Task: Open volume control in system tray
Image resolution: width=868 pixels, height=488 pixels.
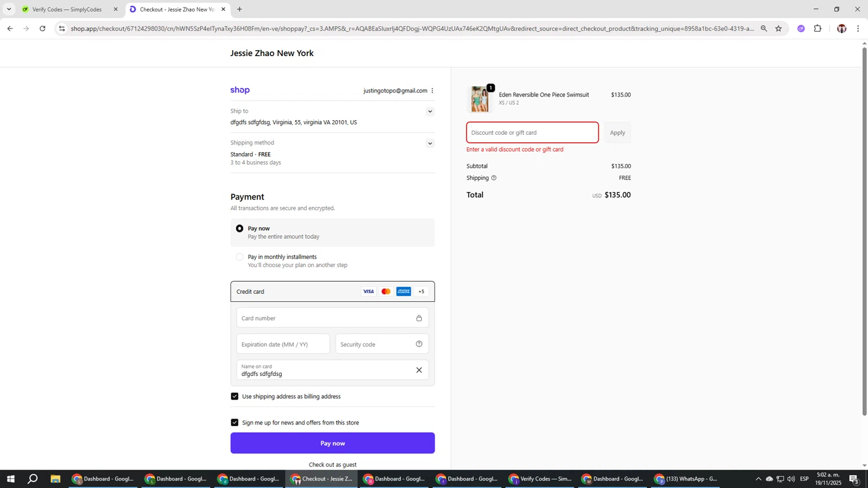Action: 791,479
